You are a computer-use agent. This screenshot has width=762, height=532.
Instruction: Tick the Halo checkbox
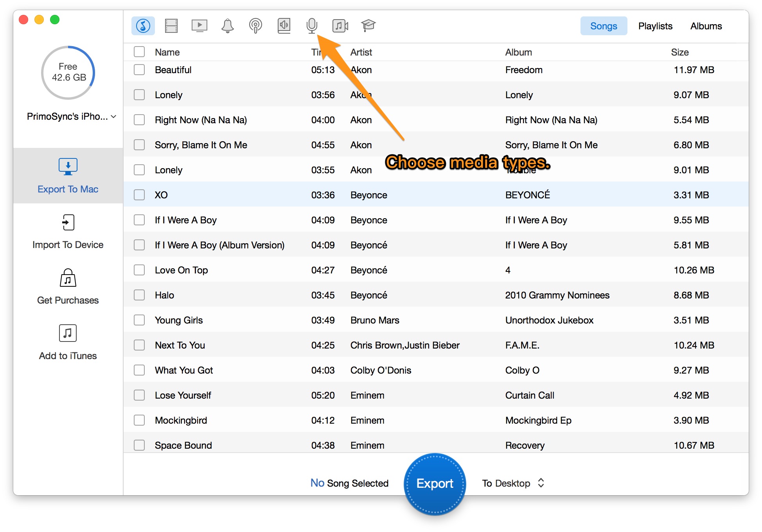click(x=139, y=295)
